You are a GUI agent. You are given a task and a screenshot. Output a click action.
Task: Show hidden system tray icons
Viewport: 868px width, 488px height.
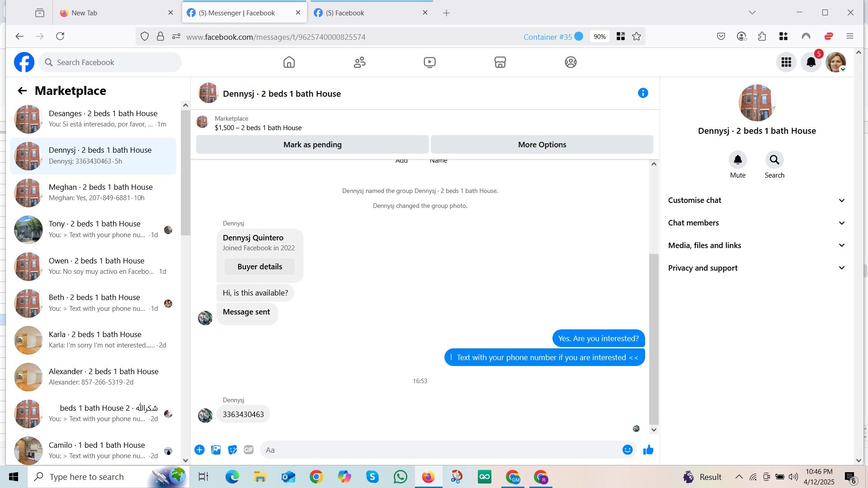[739, 477]
